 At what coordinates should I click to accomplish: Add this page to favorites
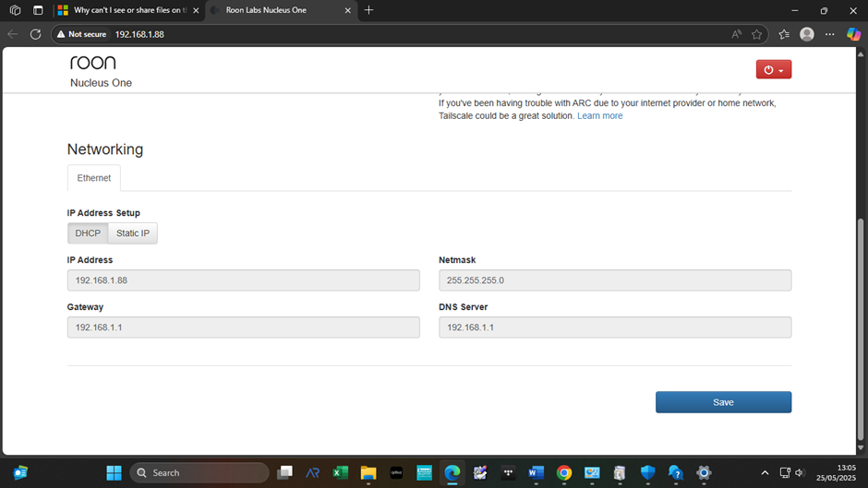click(x=757, y=34)
